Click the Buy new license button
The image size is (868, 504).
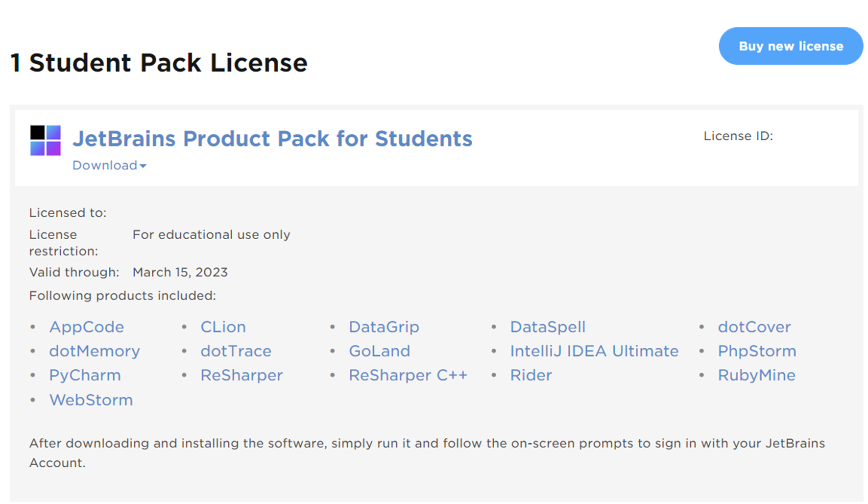pos(791,46)
